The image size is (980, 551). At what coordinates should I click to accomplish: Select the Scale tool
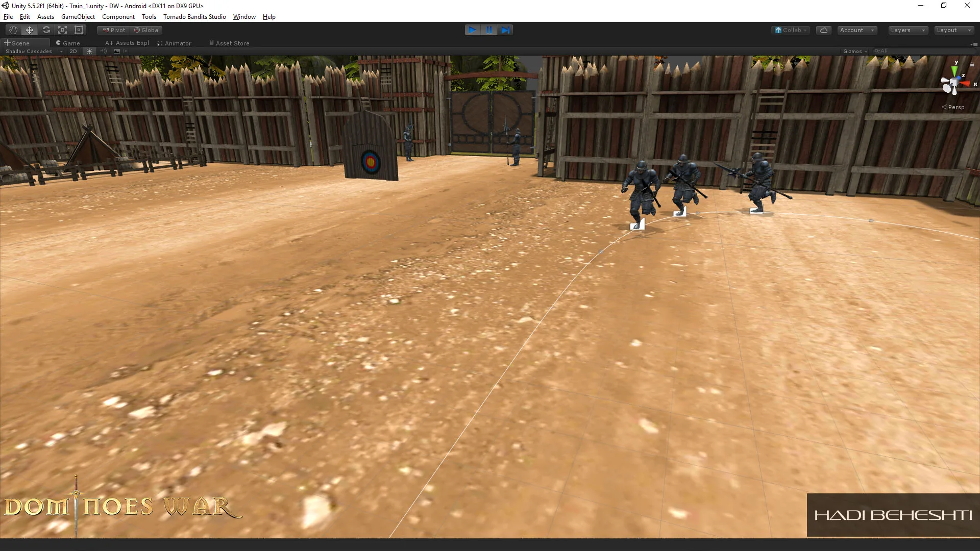pos(62,30)
